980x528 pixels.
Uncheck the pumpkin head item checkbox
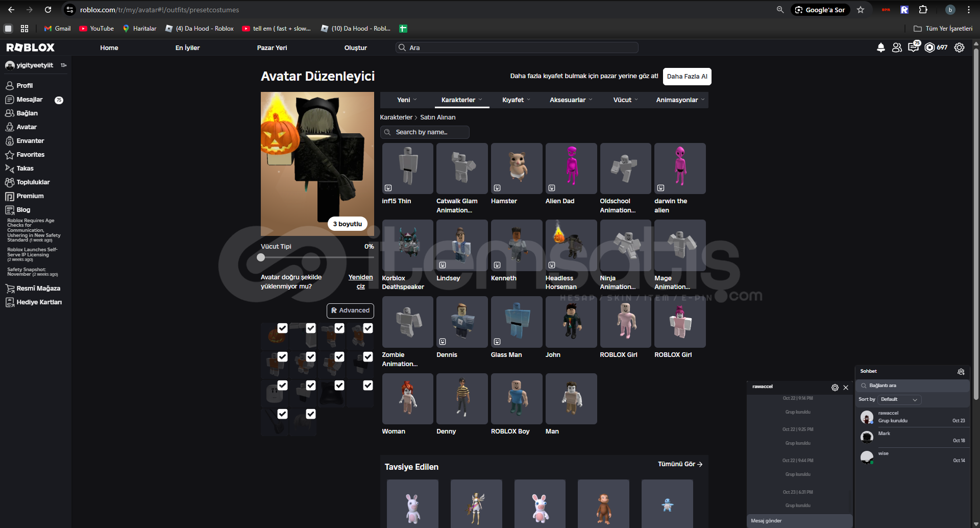tap(282, 328)
